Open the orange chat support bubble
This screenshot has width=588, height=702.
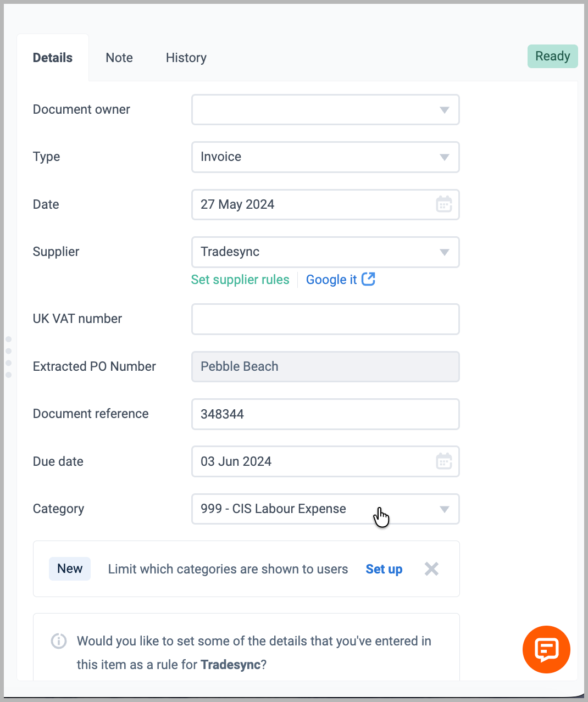point(546,649)
